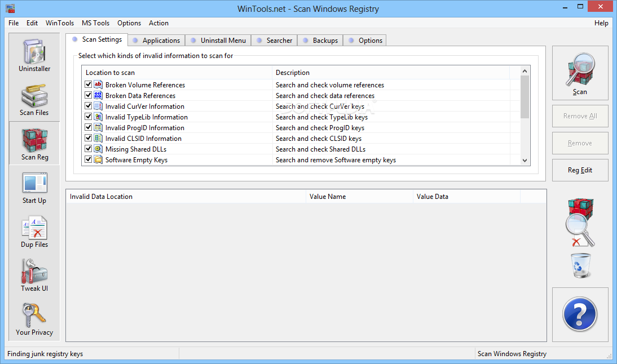617x364 pixels.
Task: Disable Invalid CLSID Information scan
Action: point(88,138)
